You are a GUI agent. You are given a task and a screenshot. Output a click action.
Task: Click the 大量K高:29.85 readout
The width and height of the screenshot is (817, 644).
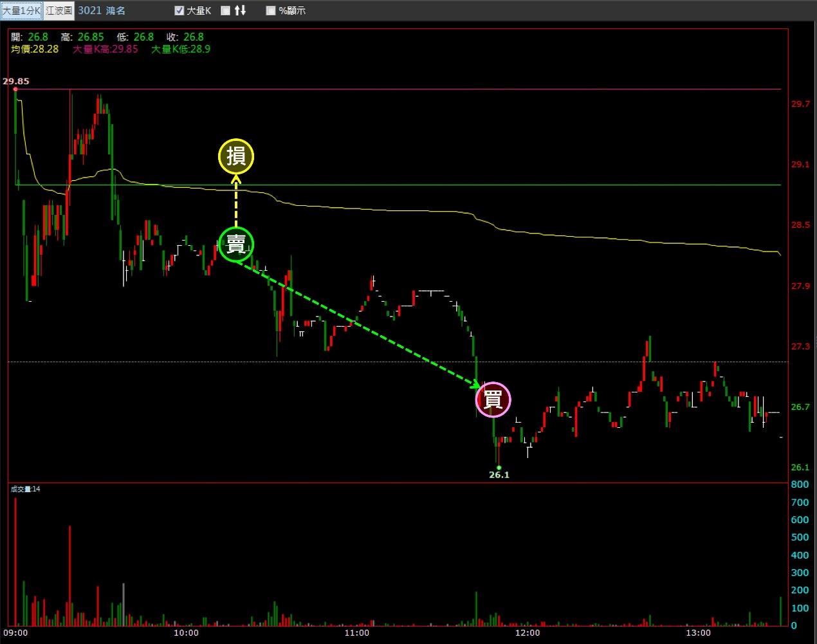(x=106, y=49)
